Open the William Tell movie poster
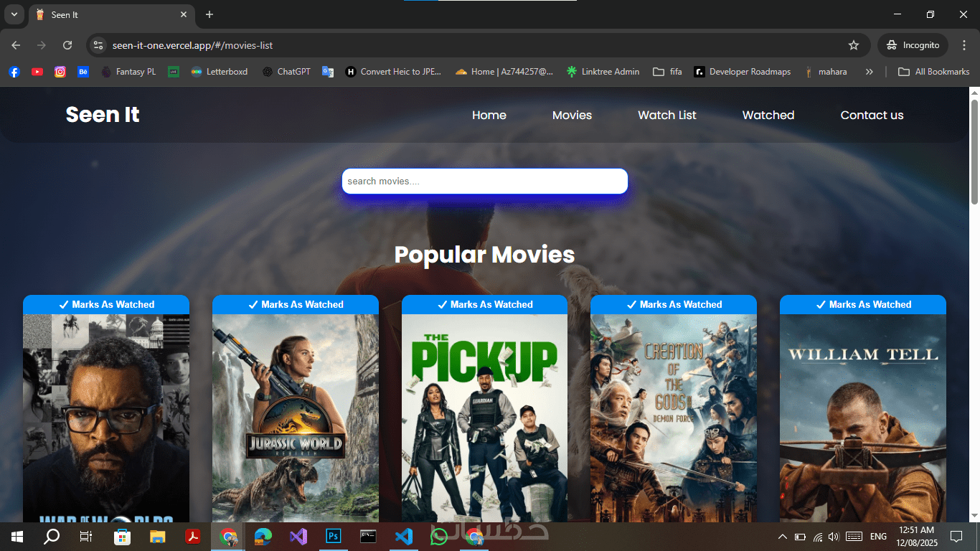Image resolution: width=980 pixels, height=551 pixels. pyautogui.click(x=863, y=418)
